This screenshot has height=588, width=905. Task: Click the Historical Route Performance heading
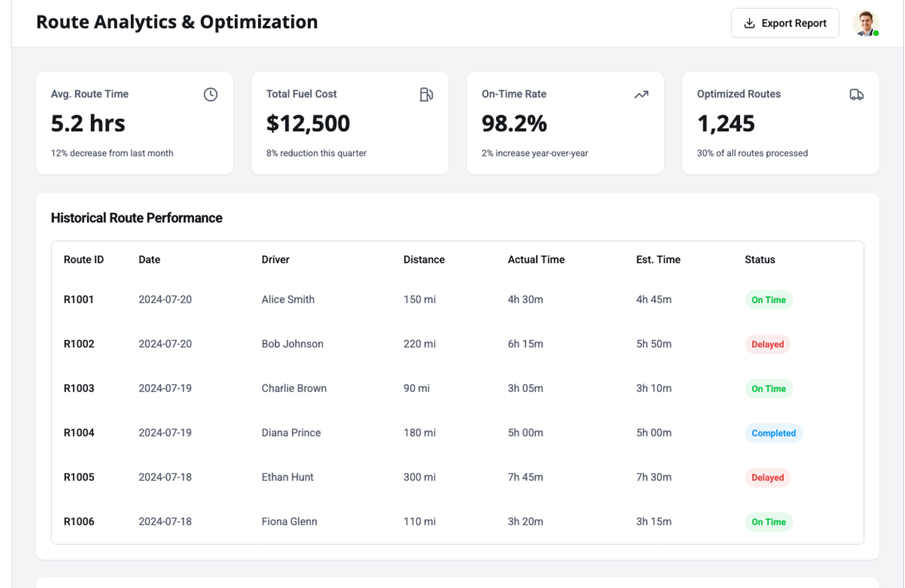(136, 218)
